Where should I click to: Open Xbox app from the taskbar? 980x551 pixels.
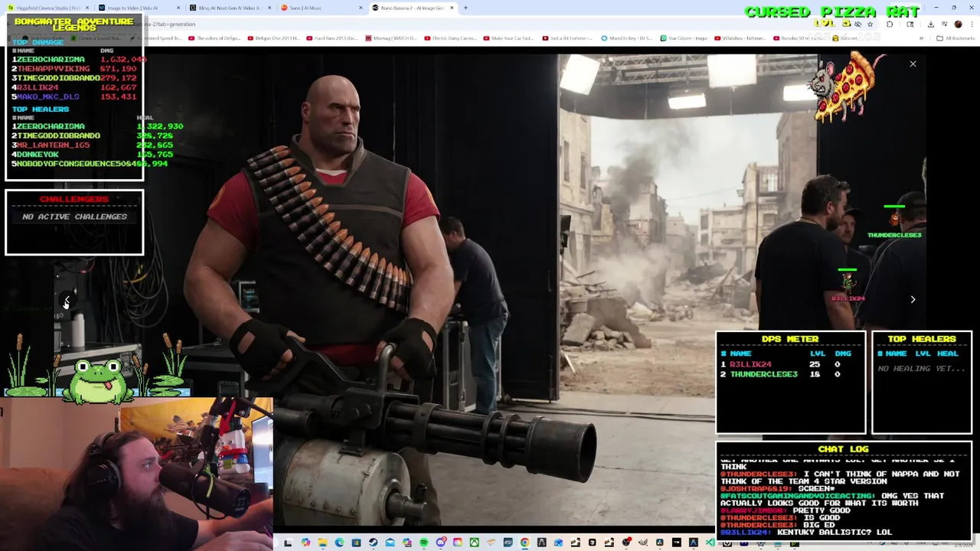(x=474, y=543)
